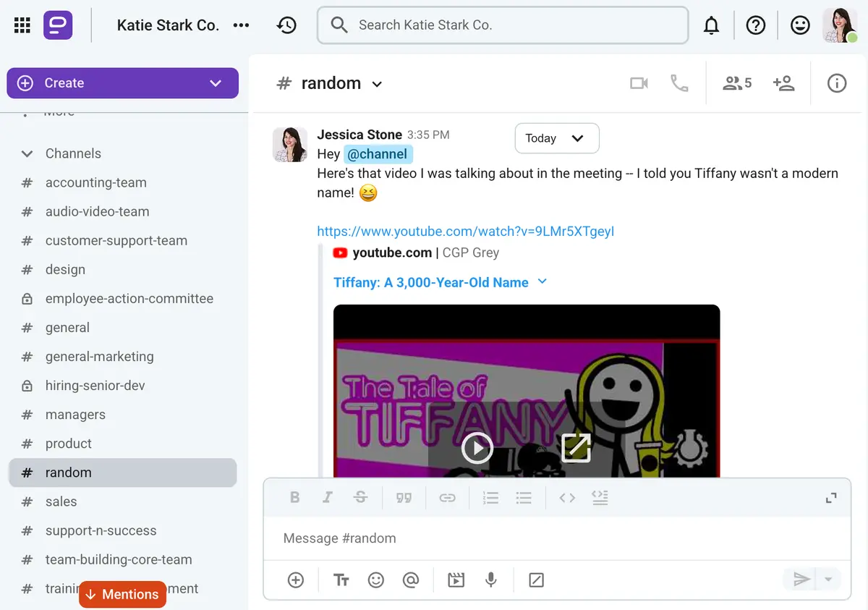This screenshot has width=868, height=610.
Task: Toggle strikethrough formatting in the composer
Action: pyautogui.click(x=360, y=497)
